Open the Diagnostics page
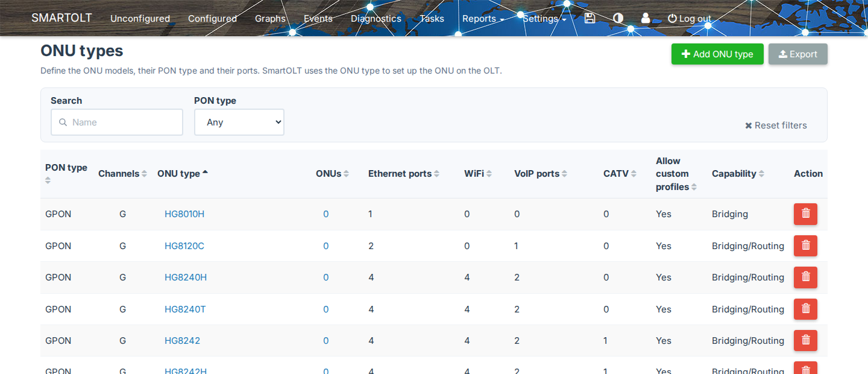The image size is (868, 374). click(x=376, y=19)
